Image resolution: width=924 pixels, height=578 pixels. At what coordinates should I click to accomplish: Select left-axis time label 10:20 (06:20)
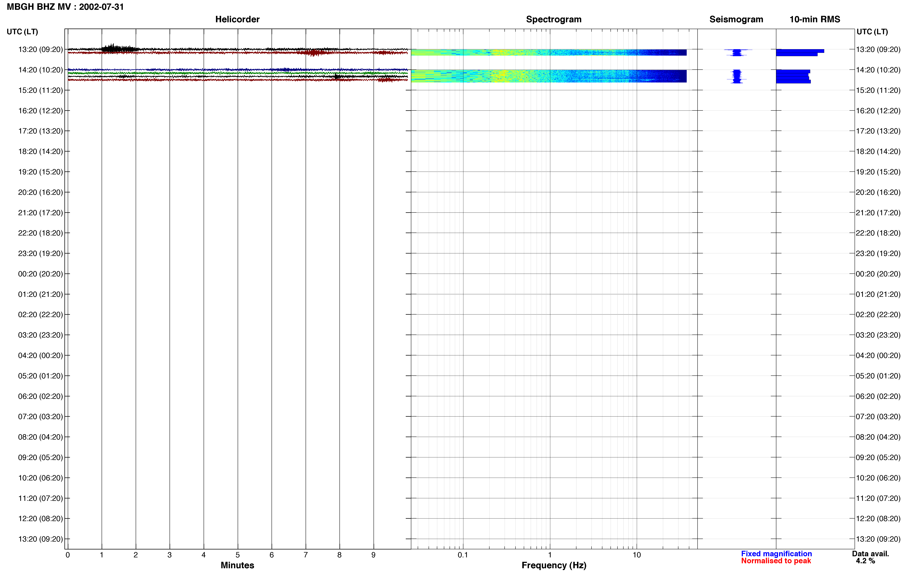coord(41,478)
